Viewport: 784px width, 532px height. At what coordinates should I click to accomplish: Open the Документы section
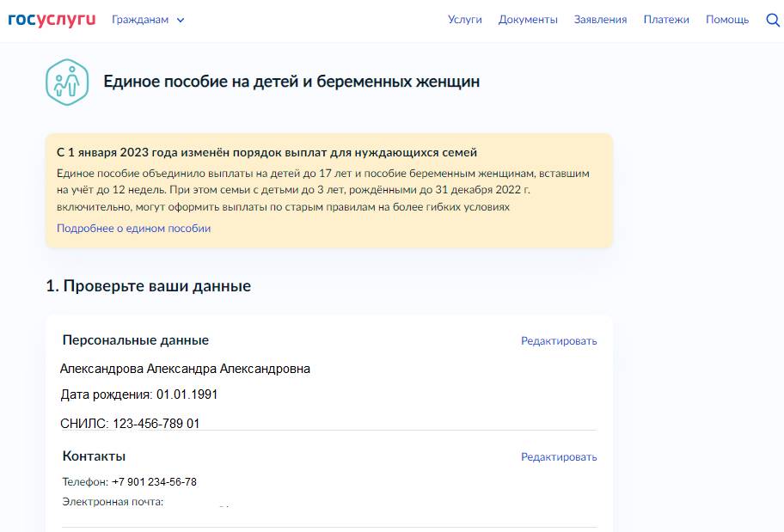coord(527,18)
